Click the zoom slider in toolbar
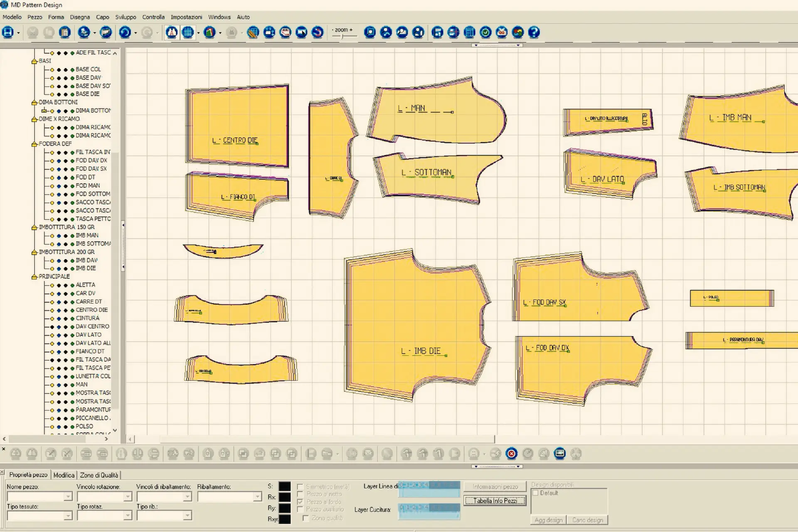The width and height of the screenshot is (798, 532). tap(343, 37)
